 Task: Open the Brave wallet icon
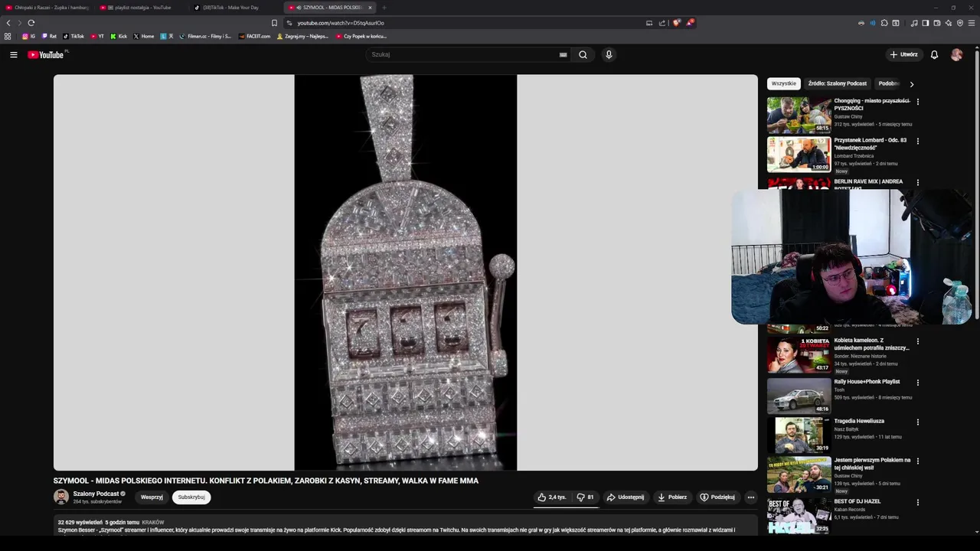[x=936, y=23]
